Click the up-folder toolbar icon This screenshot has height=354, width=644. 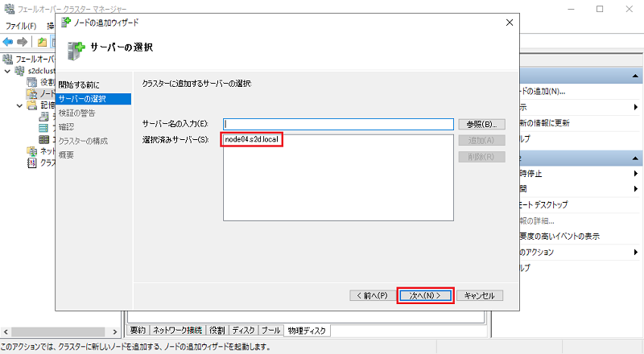pyautogui.click(x=41, y=42)
